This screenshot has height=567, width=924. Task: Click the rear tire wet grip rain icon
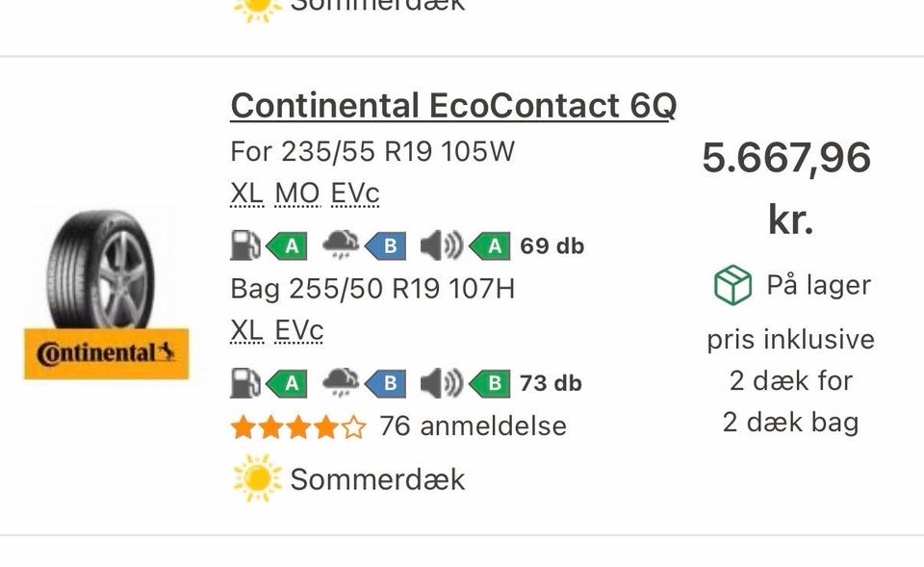pyautogui.click(x=342, y=383)
